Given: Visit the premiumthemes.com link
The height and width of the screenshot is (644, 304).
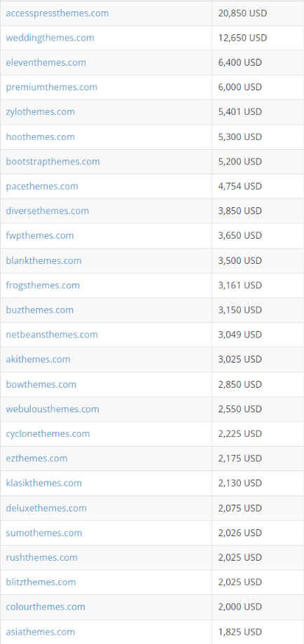Looking at the screenshot, I should [x=51, y=87].
